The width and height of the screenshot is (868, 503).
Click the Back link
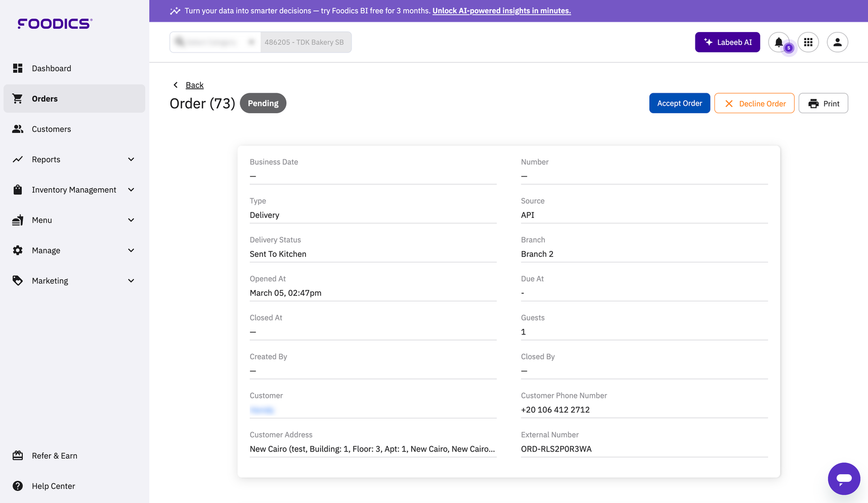point(195,85)
